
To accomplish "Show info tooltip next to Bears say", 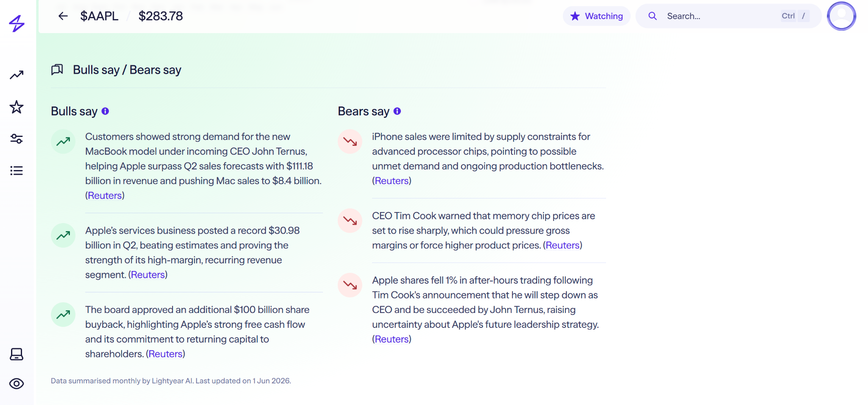I will pyautogui.click(x=397, y=111).
